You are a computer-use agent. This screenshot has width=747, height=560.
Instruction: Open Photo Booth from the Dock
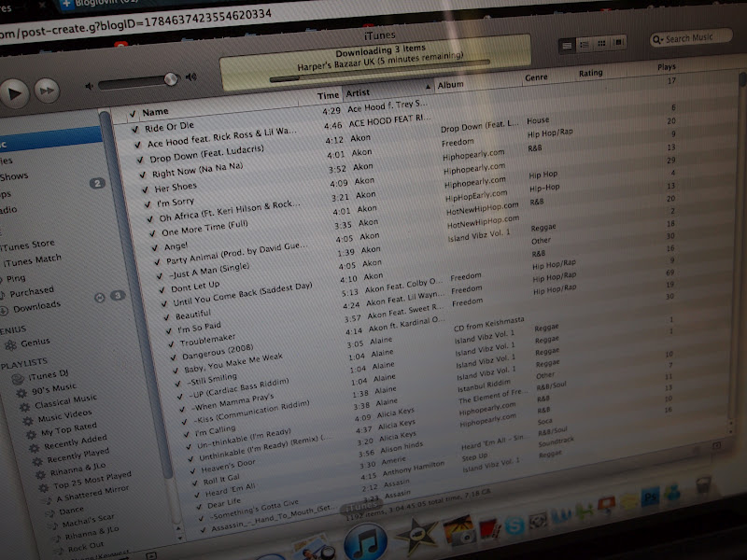click(x=488, y=527)
